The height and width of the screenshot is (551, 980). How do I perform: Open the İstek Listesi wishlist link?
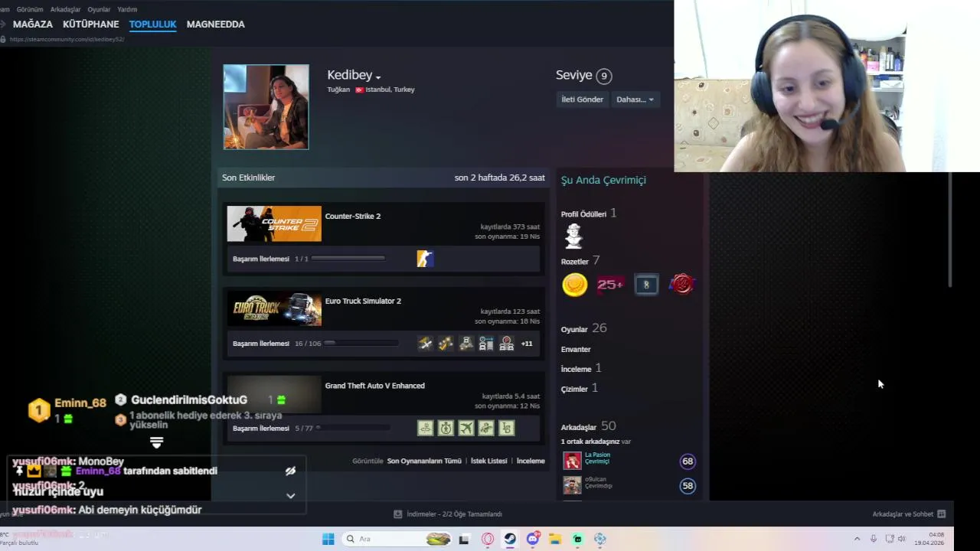click(x=488, y=461)
